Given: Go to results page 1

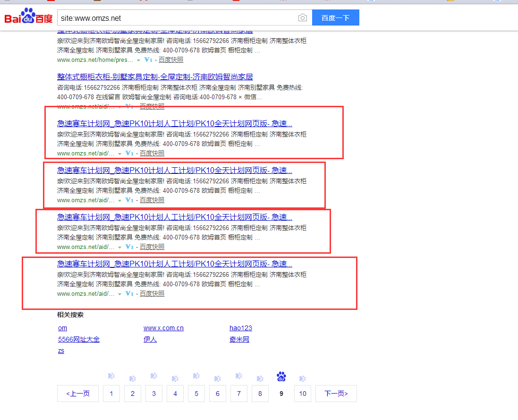Looking at the screenshot, I should pyautogui.click(x=111, y=394).
